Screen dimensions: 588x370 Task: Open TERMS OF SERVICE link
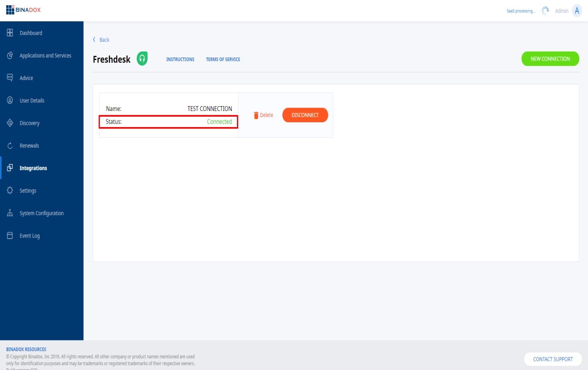coord(223,59)
